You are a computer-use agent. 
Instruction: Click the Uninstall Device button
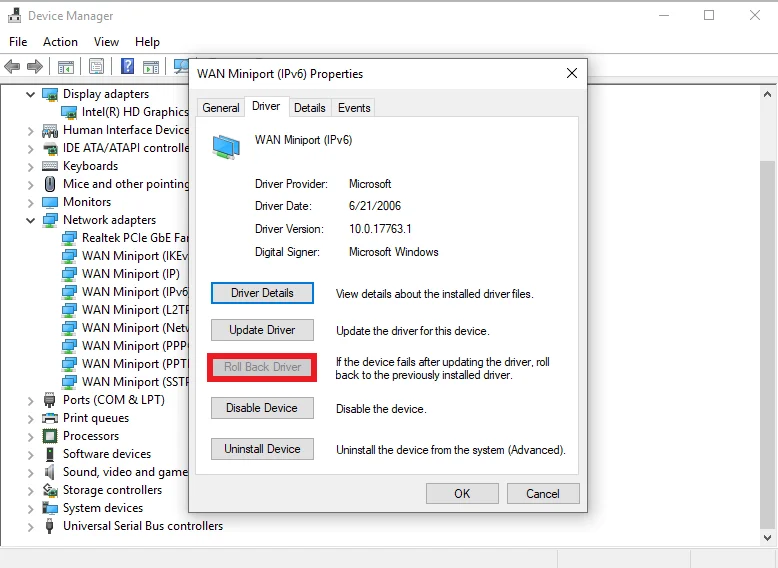262,449
